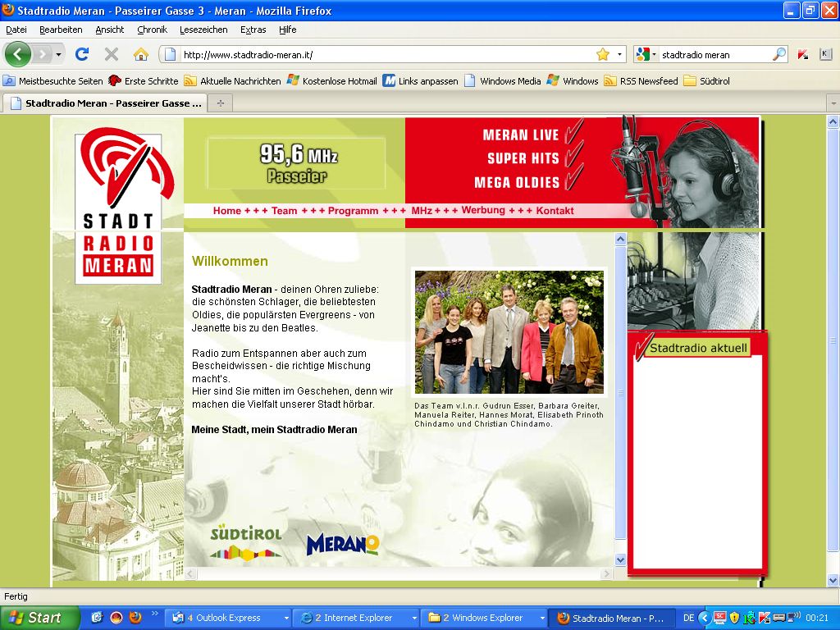Open the back/forward history dropdown arrow
This screenshot has height=630, width=840.
(58, 54)
